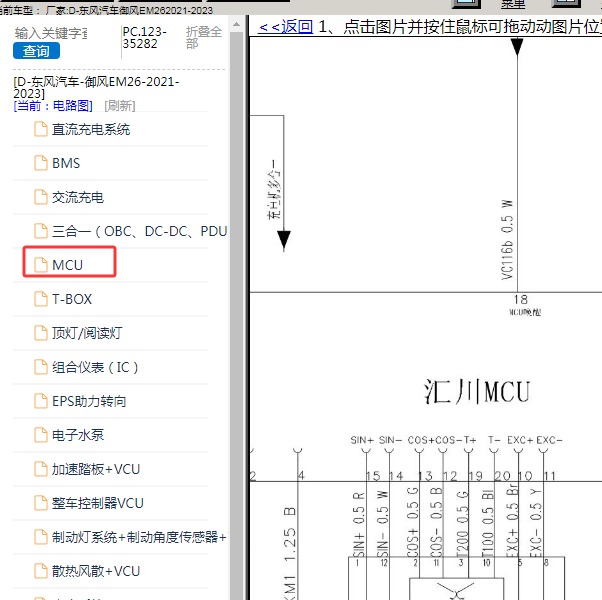Open the 制动灯系统+制动角度传感器 entry
This screenshot has height=600, width=602.
coord(139,537)
